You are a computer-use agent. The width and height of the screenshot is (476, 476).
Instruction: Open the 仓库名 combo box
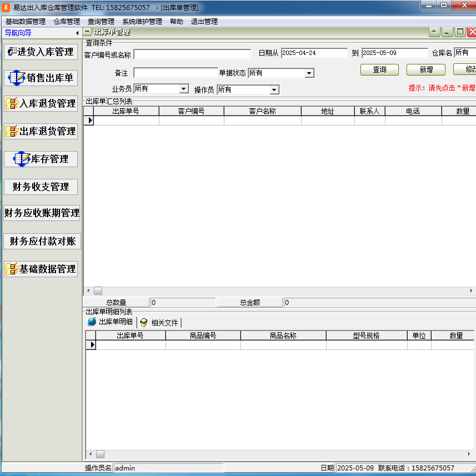click(465, 53)
